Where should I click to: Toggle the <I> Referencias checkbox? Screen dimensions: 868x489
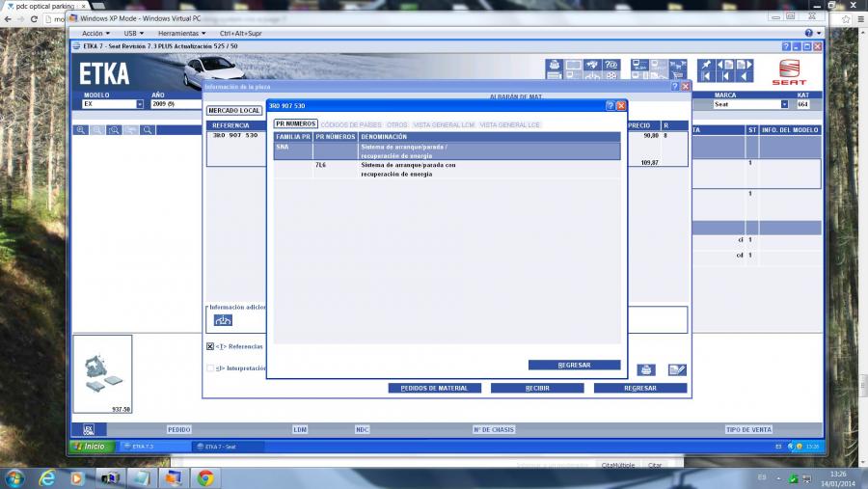pos(210,346)
